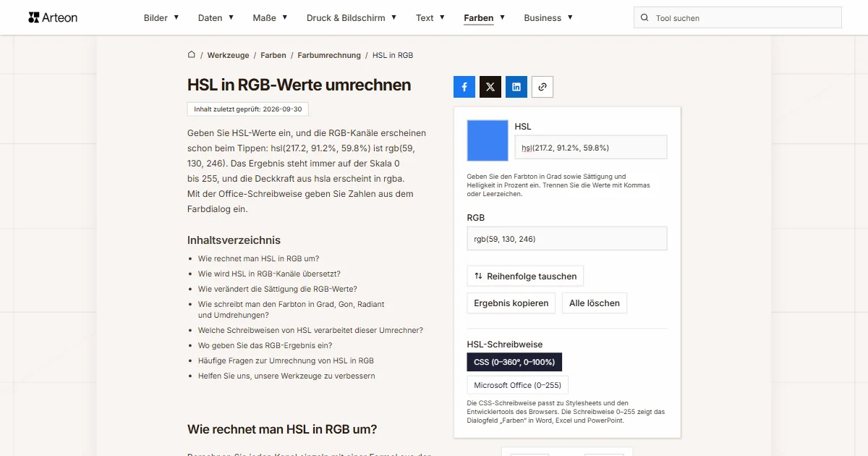
Task: Click heading 'HSL in RGB-Werte umrechnen'
Action: point(299,85)
